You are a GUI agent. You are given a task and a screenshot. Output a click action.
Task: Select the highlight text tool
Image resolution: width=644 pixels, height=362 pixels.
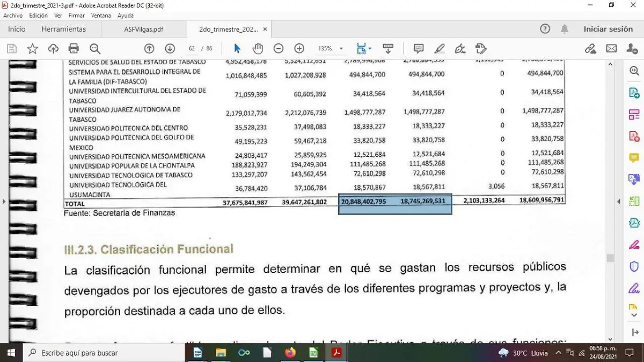coord(439,48)
